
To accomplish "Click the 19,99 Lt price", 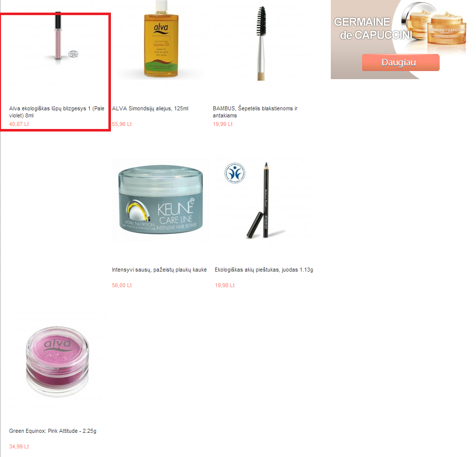I will [222, 124].
